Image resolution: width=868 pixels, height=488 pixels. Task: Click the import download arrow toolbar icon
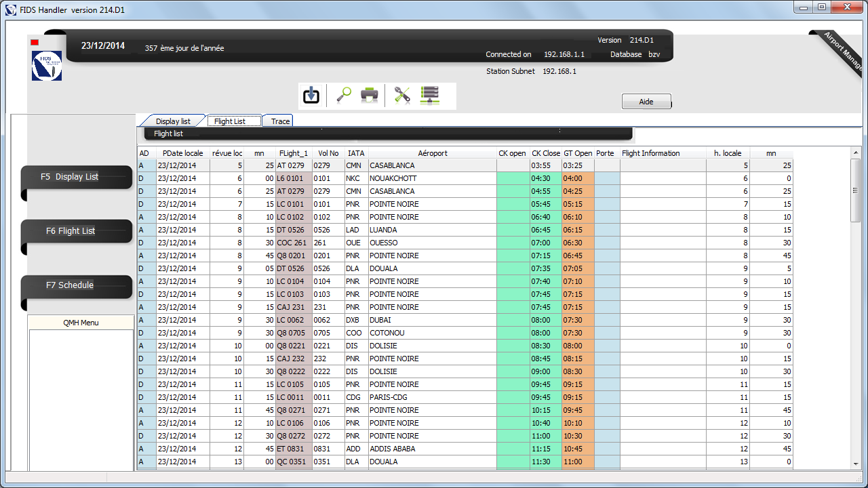311,96
